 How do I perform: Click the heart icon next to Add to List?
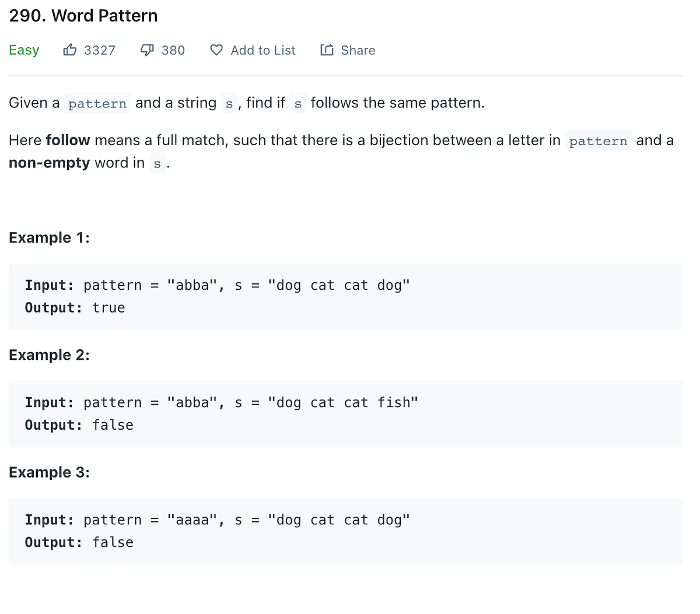click(216, 50)
